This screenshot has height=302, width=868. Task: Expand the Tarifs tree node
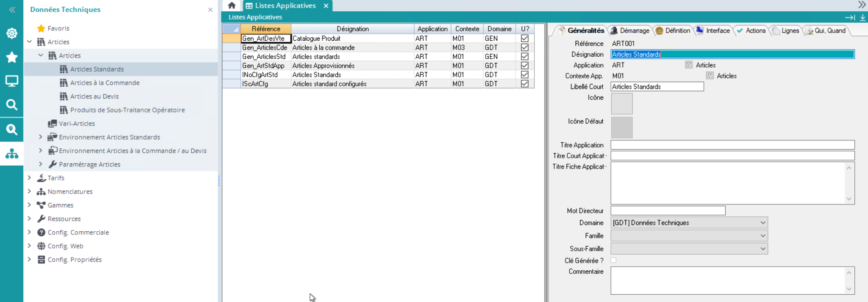pos(29,178)
